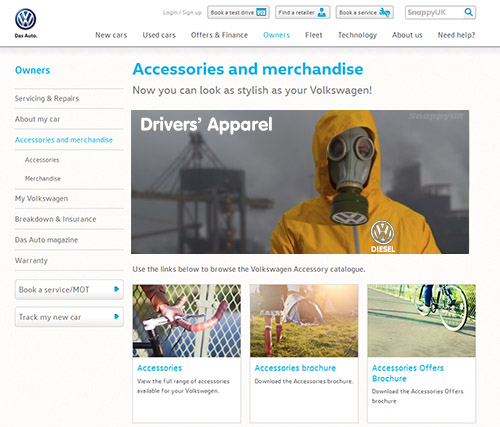Click the Find a retailer button
Image resolution: width=500 pixels, height=427 pixels.
302,12
